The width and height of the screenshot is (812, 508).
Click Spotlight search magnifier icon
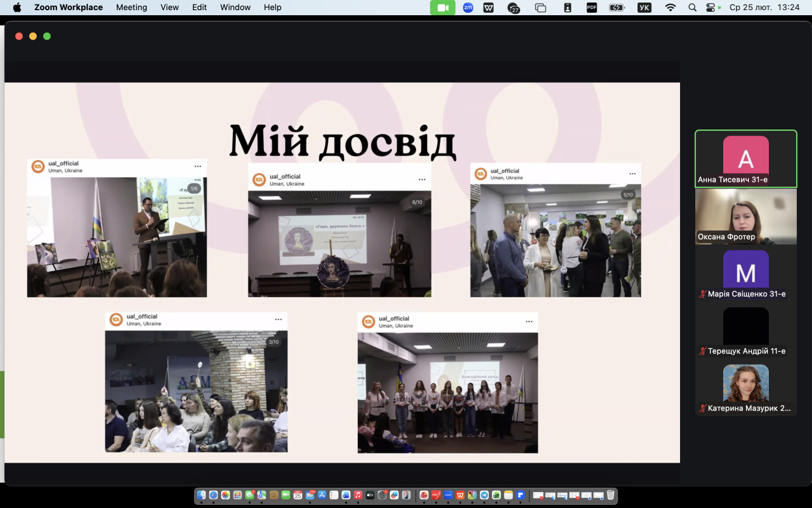click(x=692, y=8)
